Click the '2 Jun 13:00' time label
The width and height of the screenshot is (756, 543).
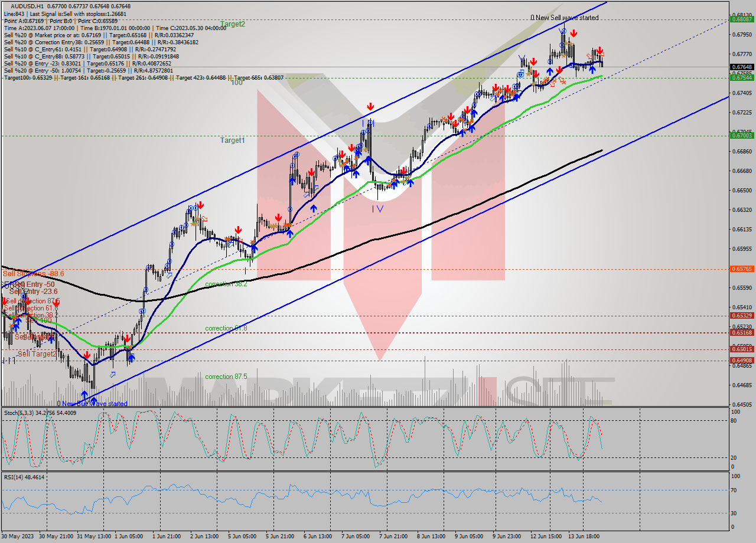click(x=206, y=537)
